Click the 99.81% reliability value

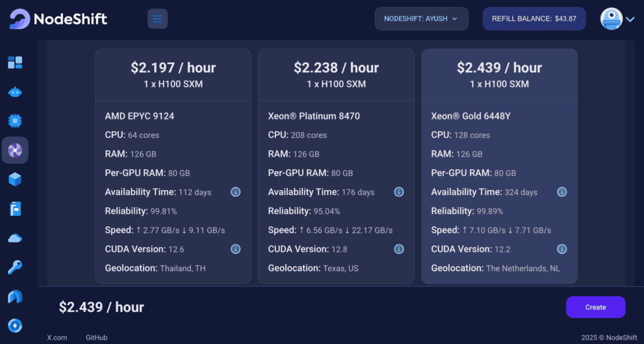coord(164,211)
